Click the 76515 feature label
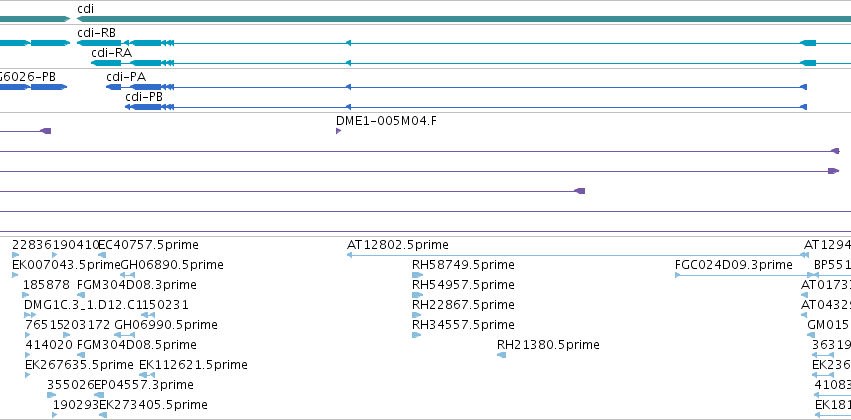Viewport: 851px width, 420px height. [x=45, y=325]
